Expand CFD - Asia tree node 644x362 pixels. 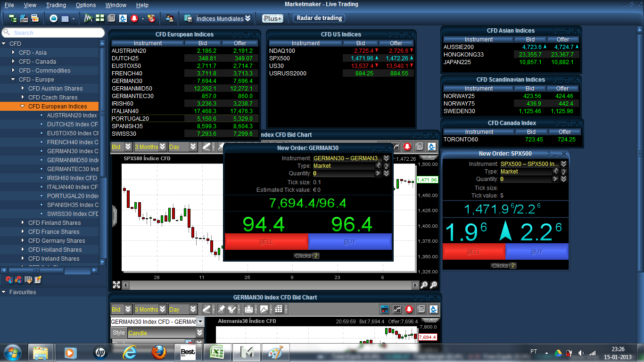pos(14,52)
